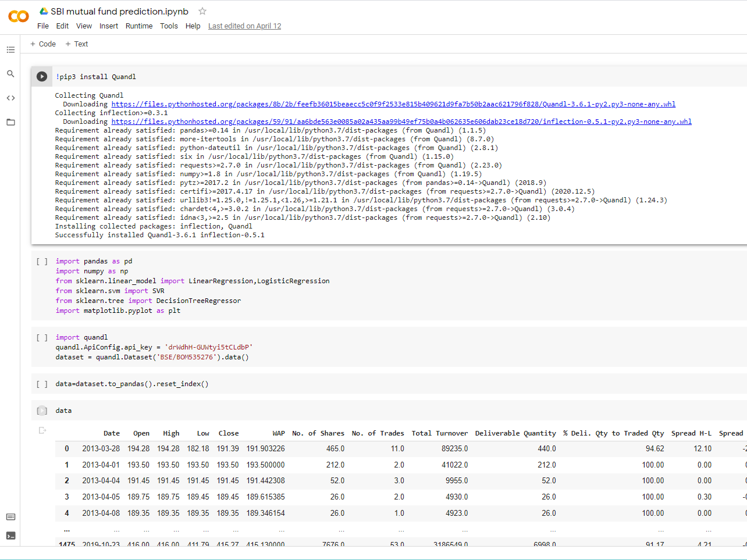The image size is (747, 560).
Task: Run the import pandas cell
Action: tap(42, 261)
